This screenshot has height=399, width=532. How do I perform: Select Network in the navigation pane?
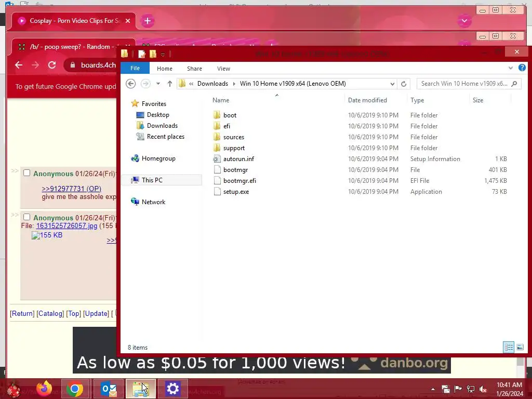tap(153, 202)
